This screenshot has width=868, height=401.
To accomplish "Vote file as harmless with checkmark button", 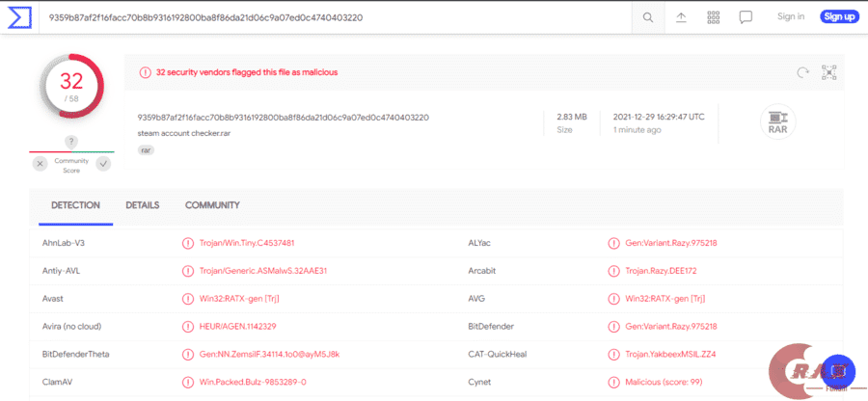I will click(103, 164).
